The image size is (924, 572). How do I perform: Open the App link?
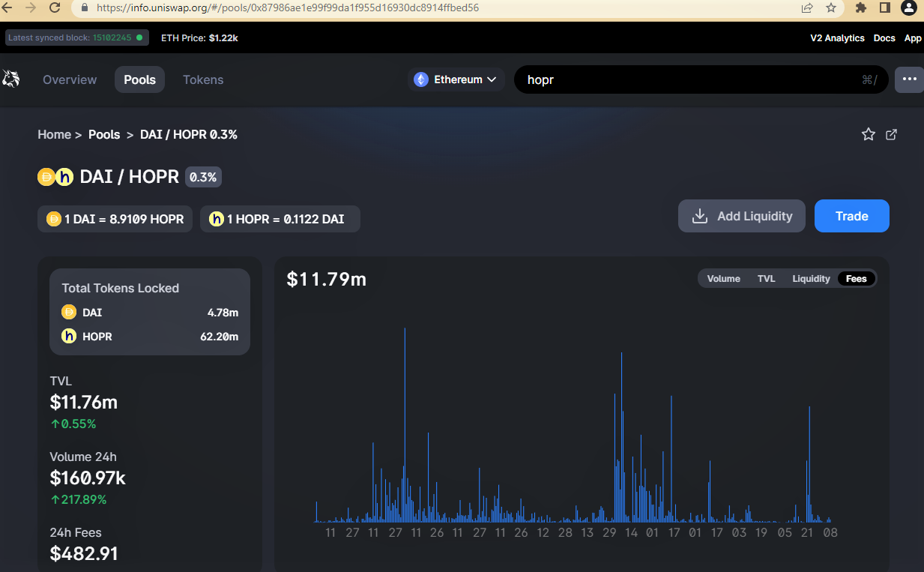point(913,38)
